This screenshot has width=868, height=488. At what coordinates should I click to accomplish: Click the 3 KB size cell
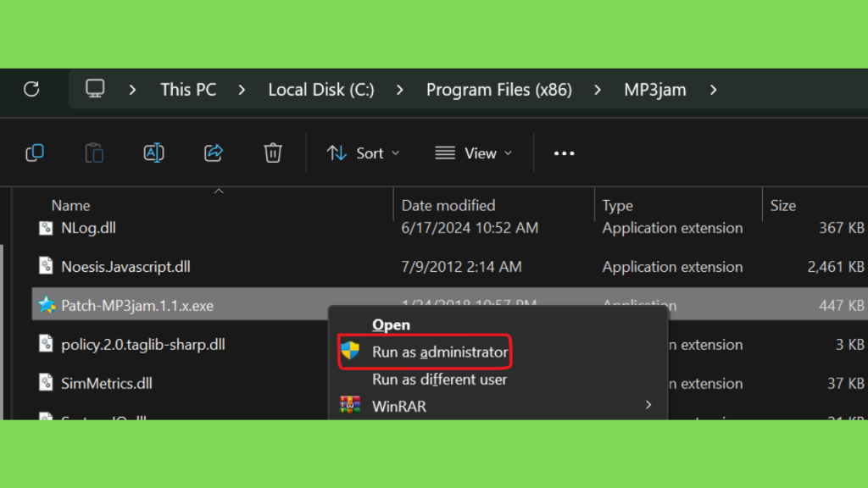849,345
